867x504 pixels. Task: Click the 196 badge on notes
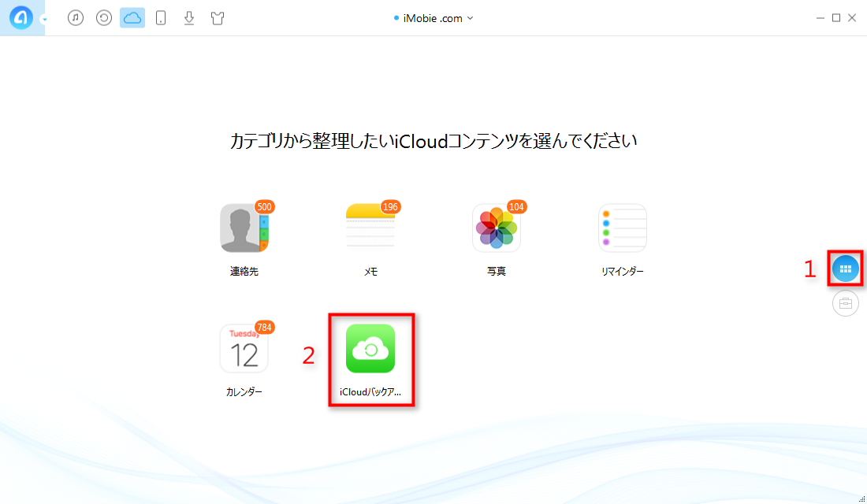(x=390, y=206)
